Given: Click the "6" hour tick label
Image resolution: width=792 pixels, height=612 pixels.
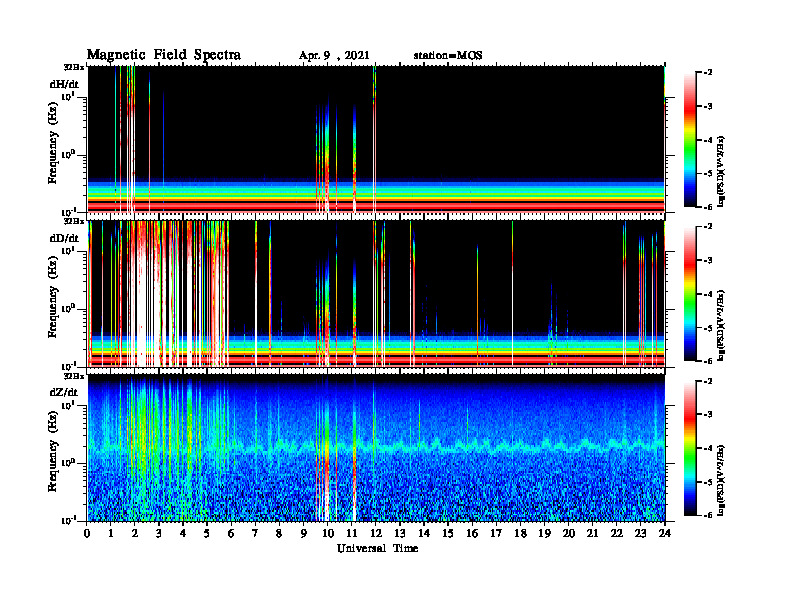Looking at the screenshot, I should pos(231,533).
